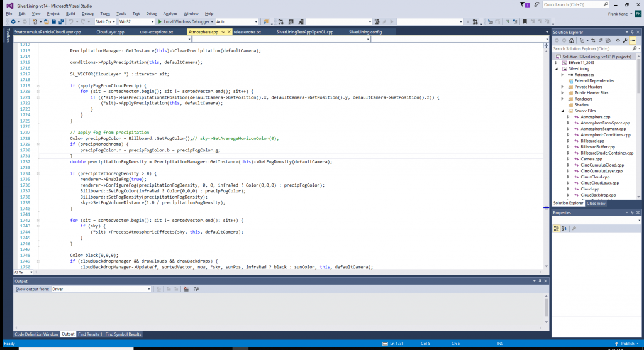
Task: Click the Undo arrow in the toolbar
Action: tap(70, 21)
